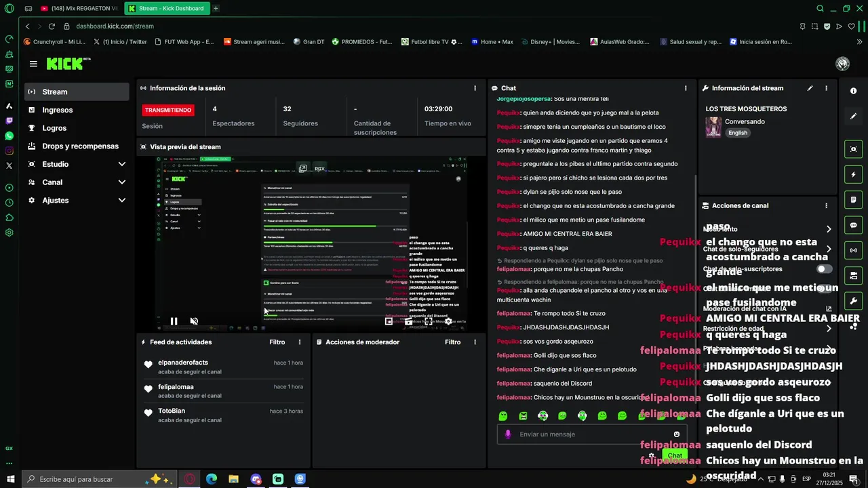This screenshot has height=488, width=868.
Task: Open chat settings gear near Chat button
Action: coord(652,456)
